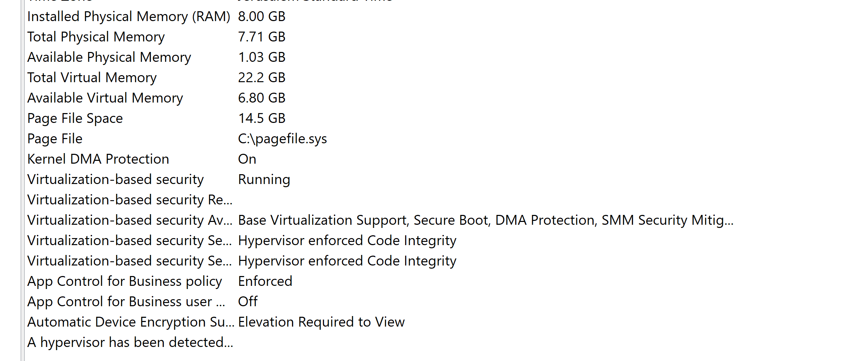Click the Virtualization-based security Re... item

(130, 200)
